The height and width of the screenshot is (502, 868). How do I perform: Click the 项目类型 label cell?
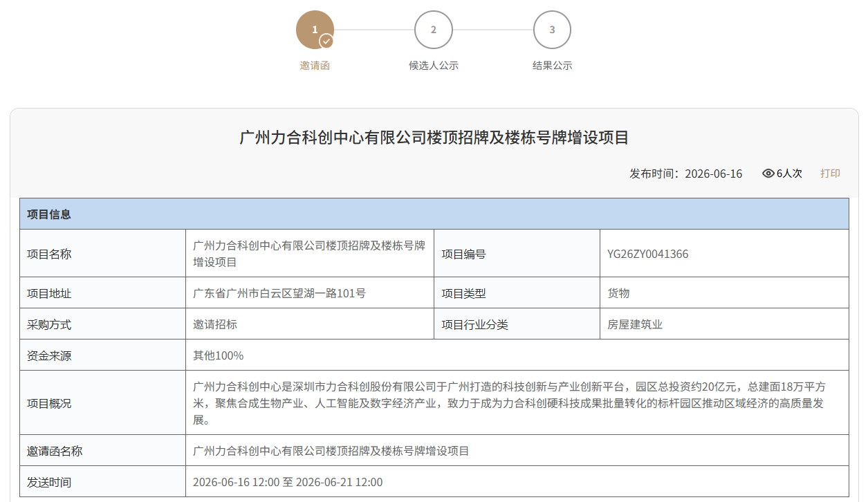[x=517, y=293]
